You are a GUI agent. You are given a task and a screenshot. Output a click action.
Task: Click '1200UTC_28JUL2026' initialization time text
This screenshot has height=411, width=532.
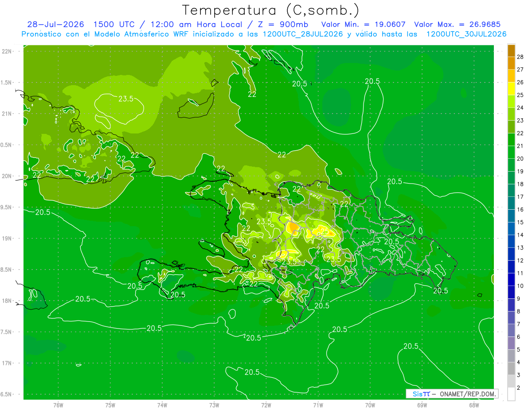303,34
